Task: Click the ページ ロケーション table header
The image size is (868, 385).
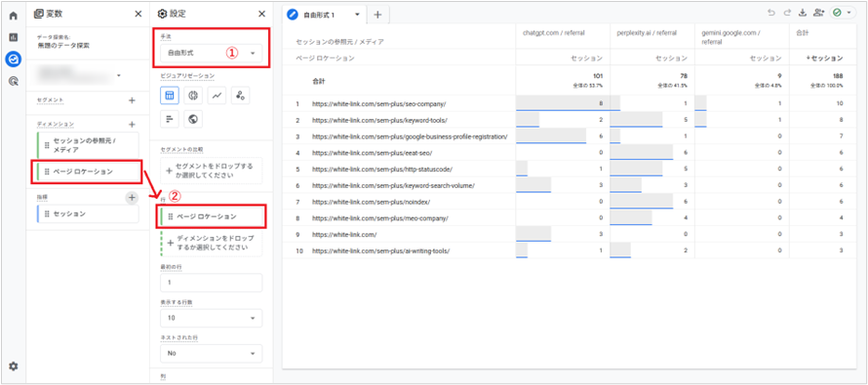Action: point(326,58)
